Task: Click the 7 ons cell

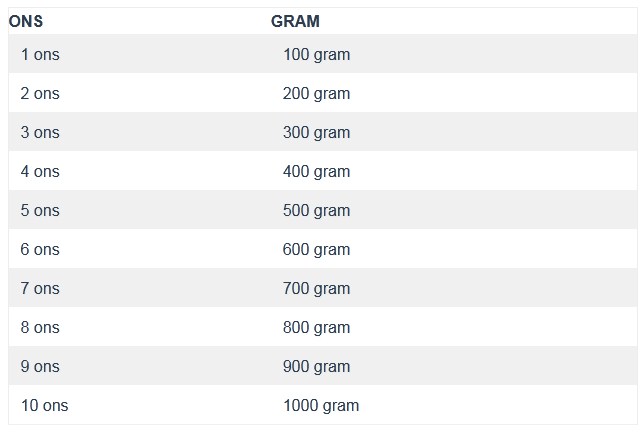Action: coord(40,288)
